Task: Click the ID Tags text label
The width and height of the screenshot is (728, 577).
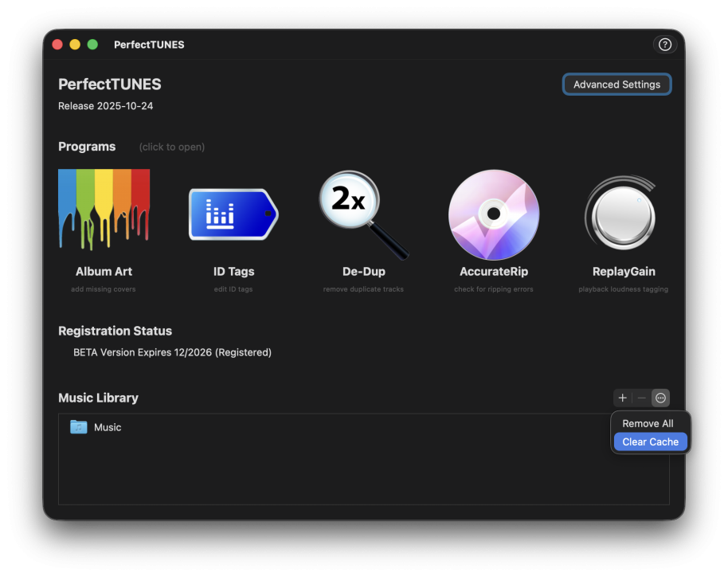Action: pyautogui.click(x=233, y=272)
